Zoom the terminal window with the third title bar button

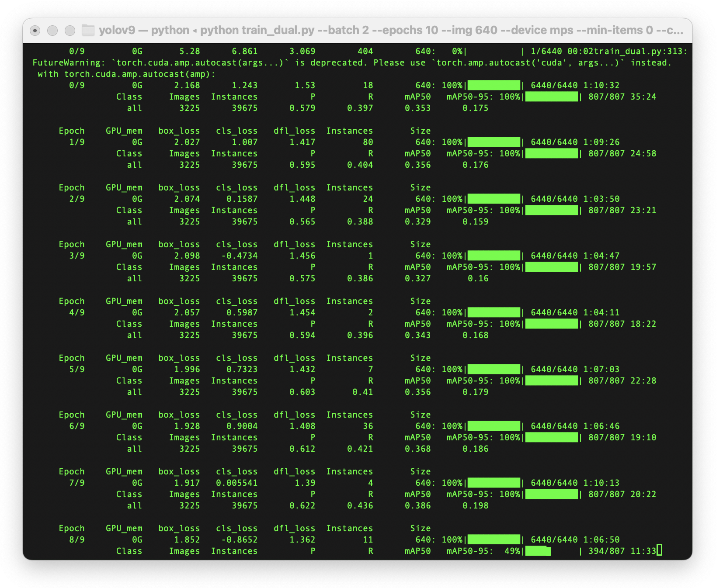[70, 30]
